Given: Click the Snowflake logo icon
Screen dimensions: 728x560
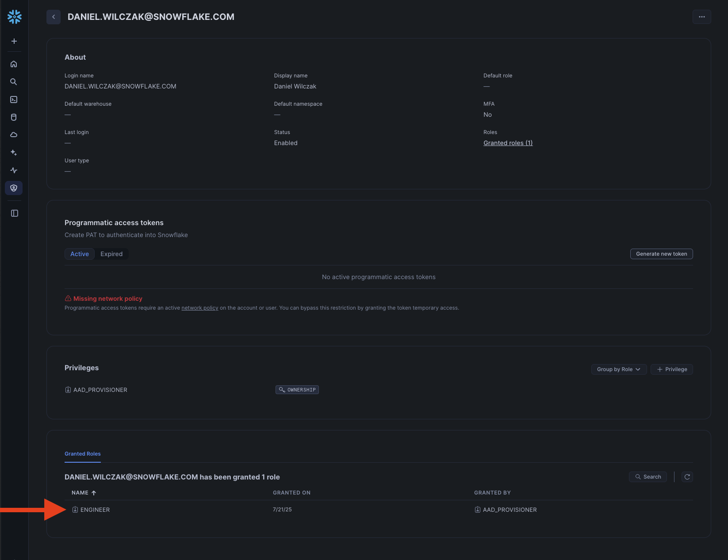Looking at the screenshot, I should click(x=14, y=17).
